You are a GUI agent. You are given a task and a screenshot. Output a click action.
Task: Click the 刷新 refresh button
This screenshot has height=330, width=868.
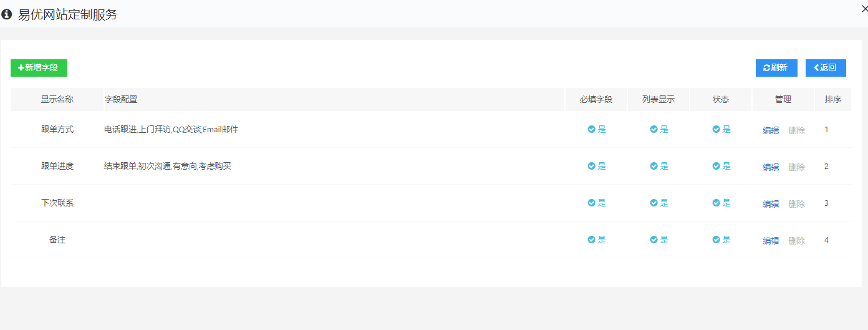pos(776,68)
